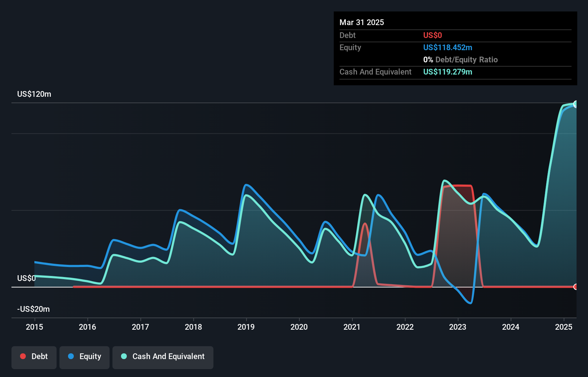Image resolution: width=588 pixels, height=377 pixels.
Task: Click the Mar 31 2025 tooltip date
Action: (362, 22)
